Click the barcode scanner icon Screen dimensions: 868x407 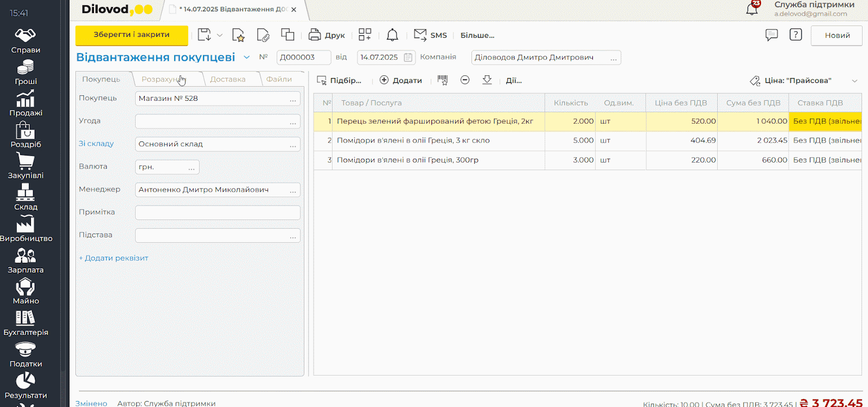pyautogui.click(x=443, y=80)
